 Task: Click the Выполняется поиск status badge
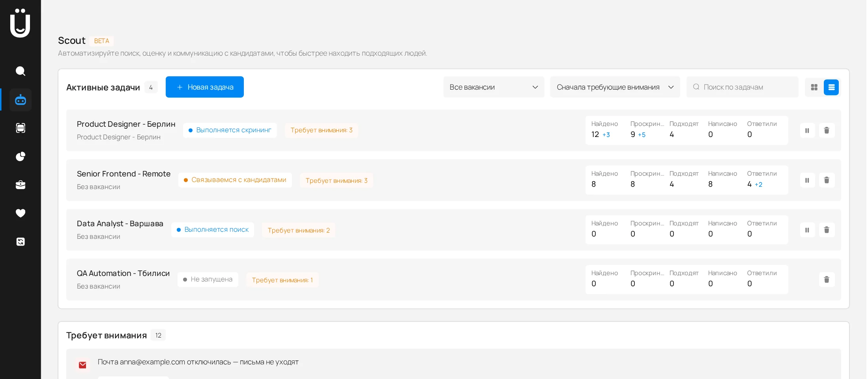(213, 230)
